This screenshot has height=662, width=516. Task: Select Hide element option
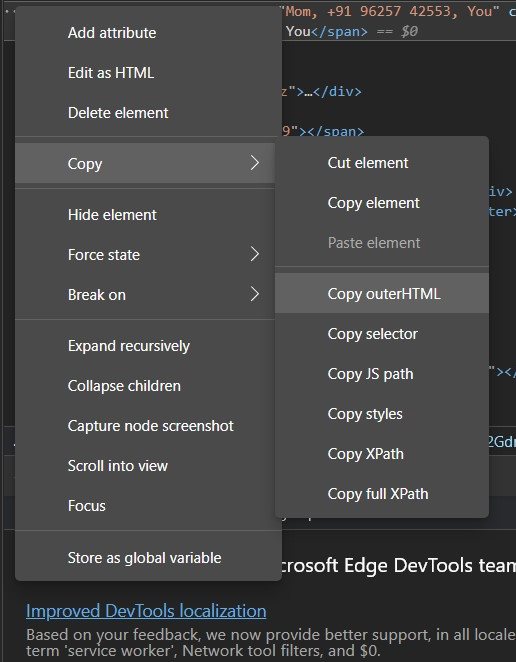148,215
